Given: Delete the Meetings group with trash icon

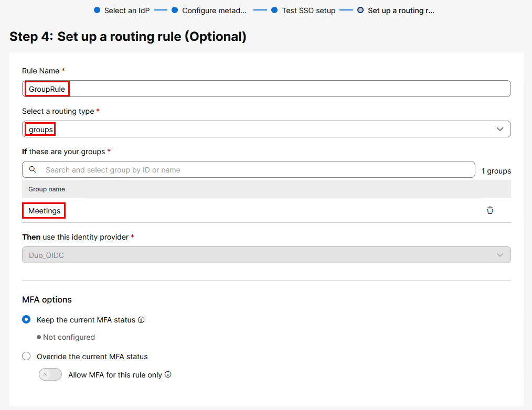Looking at the screenshot, I should tap(490, 210).
